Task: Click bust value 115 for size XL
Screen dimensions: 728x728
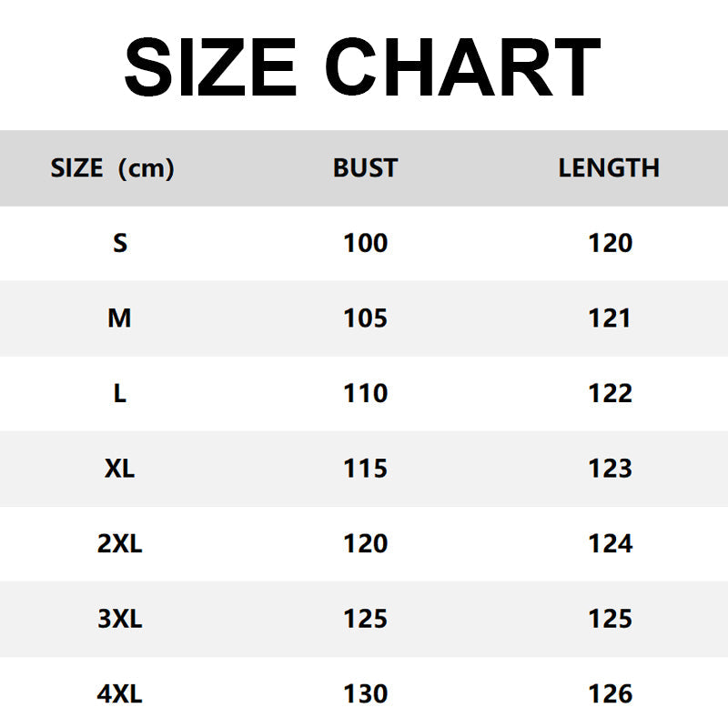Action: pos(365,469)
